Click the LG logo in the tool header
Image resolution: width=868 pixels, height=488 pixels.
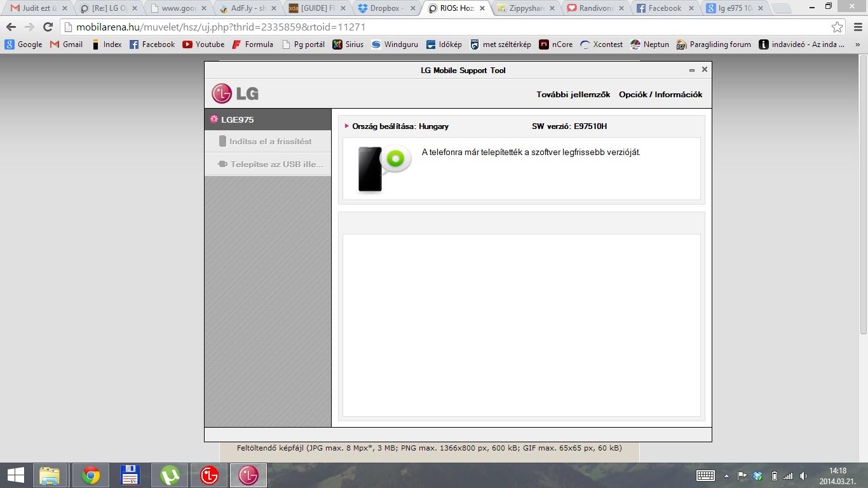[x=235, y=93]
